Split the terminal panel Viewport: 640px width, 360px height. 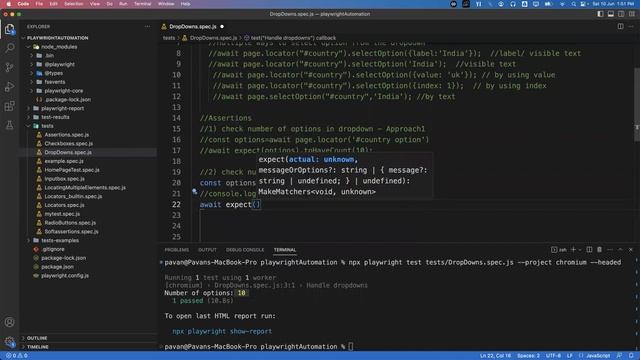click(589, 249)
